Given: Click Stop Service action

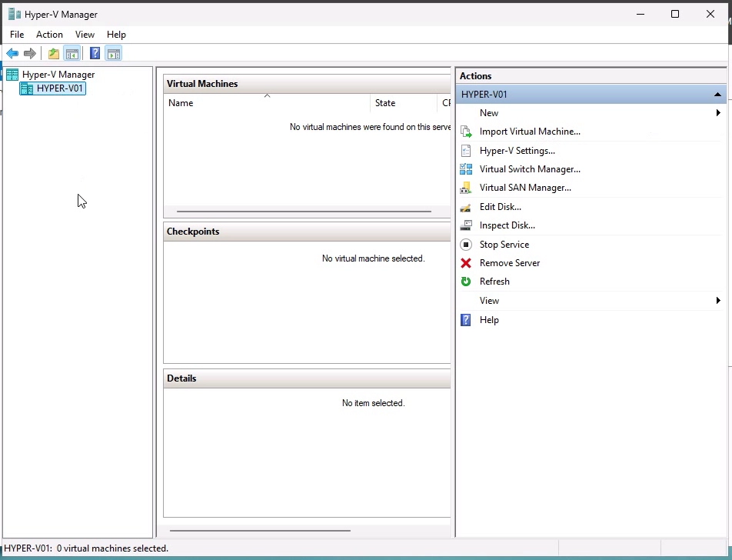Looking at the screenshot, I should pos(504,245).
